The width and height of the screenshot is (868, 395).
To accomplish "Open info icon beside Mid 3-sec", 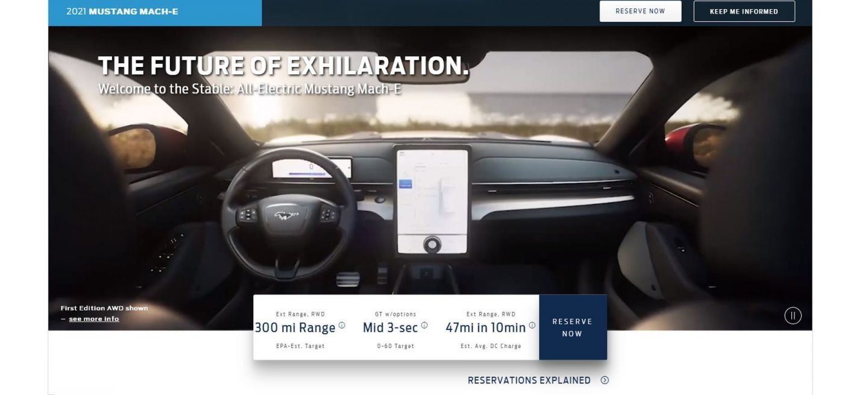I will (x=424, y=326).
